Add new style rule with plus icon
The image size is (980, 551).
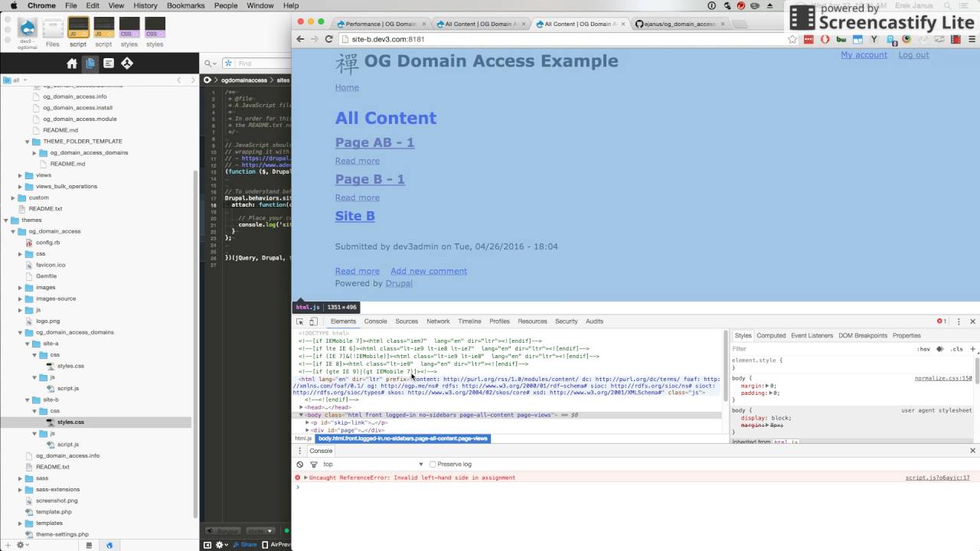coord(972,349)
